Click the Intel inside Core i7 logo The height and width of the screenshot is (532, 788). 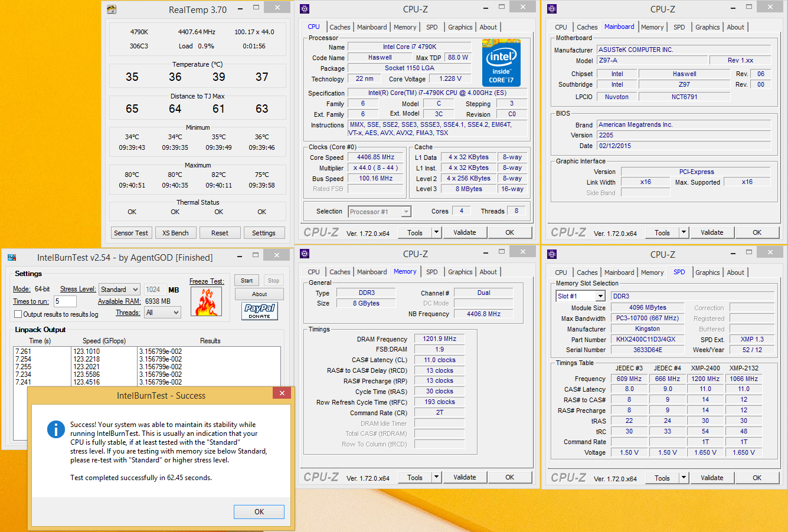pyautogui.click(x=501, y=63)
